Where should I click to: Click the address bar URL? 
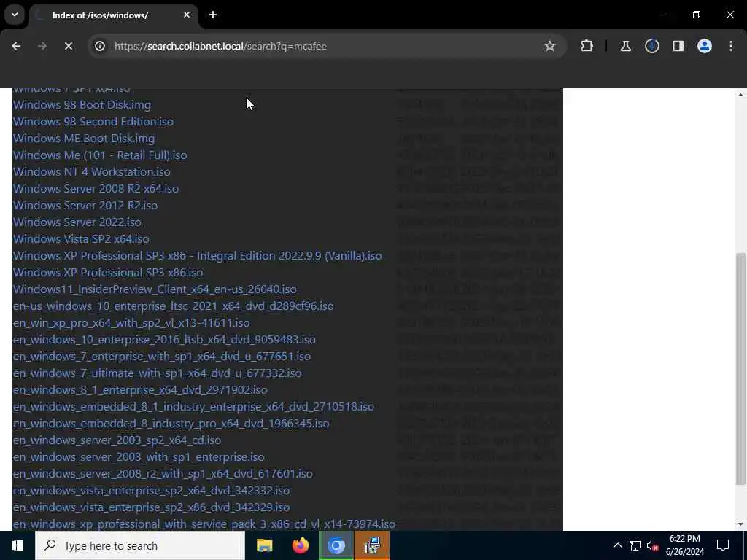coord(220,46)
